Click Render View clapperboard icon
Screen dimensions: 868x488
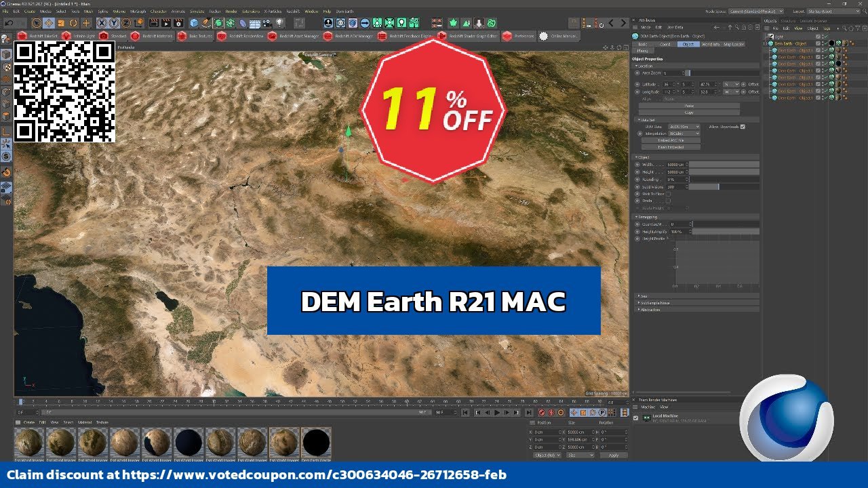(153, 23)
